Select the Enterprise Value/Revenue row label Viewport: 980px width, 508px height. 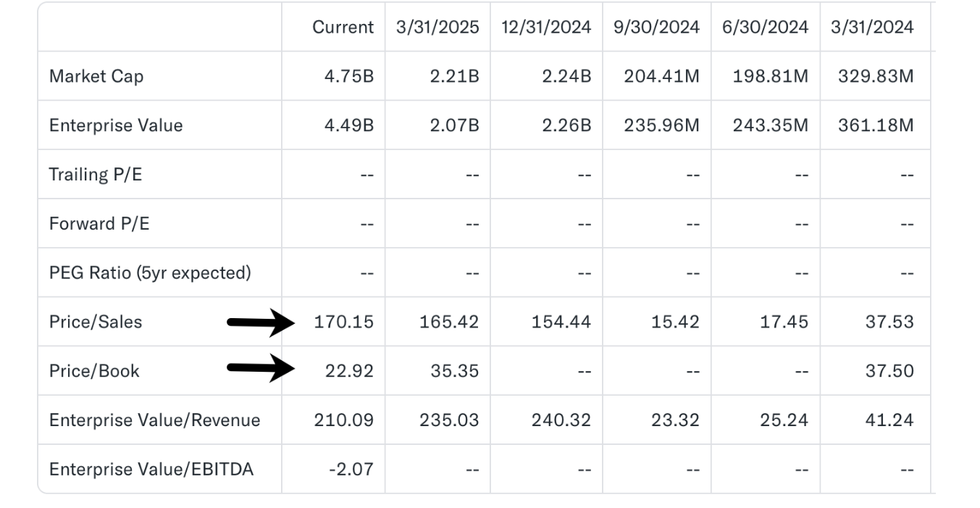pyautogui.click(x=154, y=420)
